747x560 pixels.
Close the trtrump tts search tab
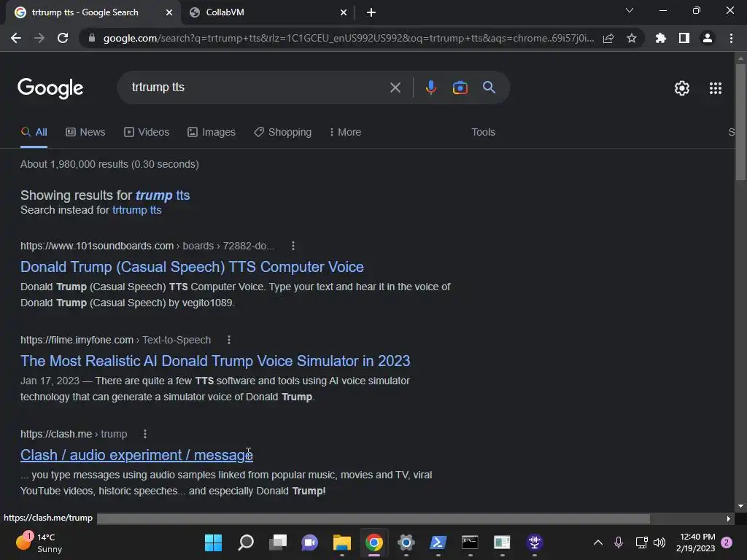[x=169, y=12]
